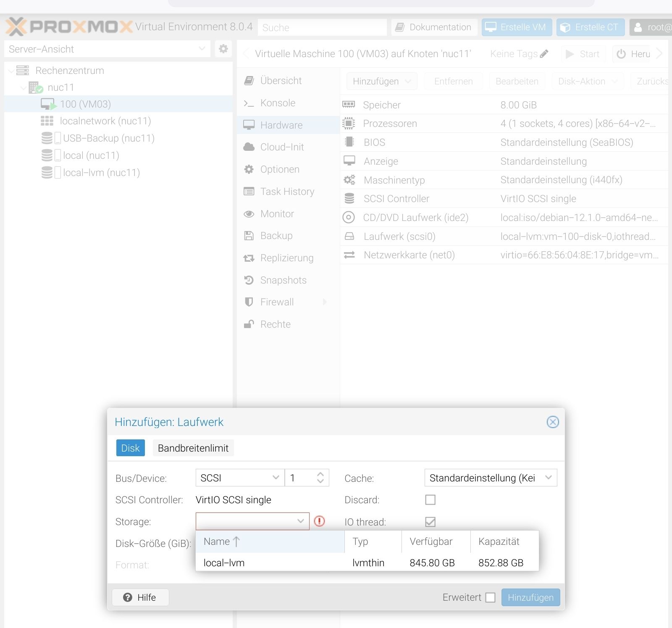Click the Dokumentation button
The image size is (672, 628).
point(434,27)
